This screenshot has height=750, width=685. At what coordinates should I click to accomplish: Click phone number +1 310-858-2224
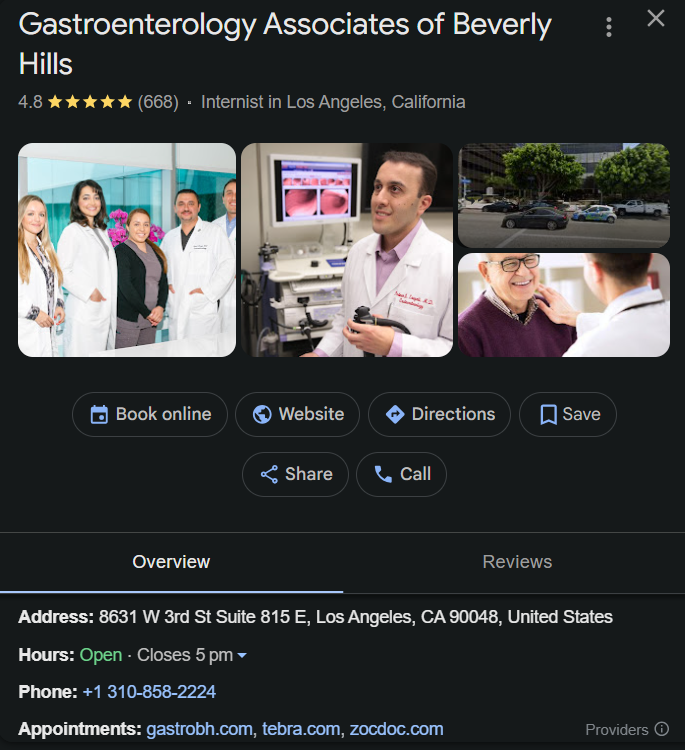[x=149, y=692]
